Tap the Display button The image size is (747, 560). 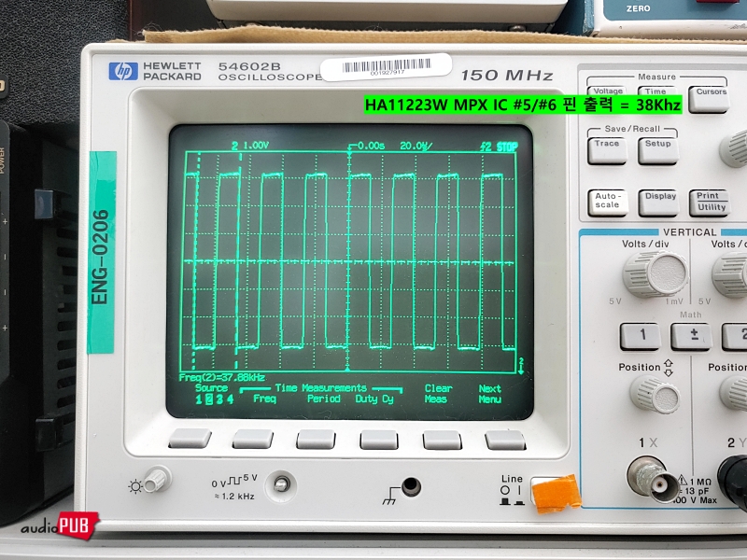pos(658,203)
